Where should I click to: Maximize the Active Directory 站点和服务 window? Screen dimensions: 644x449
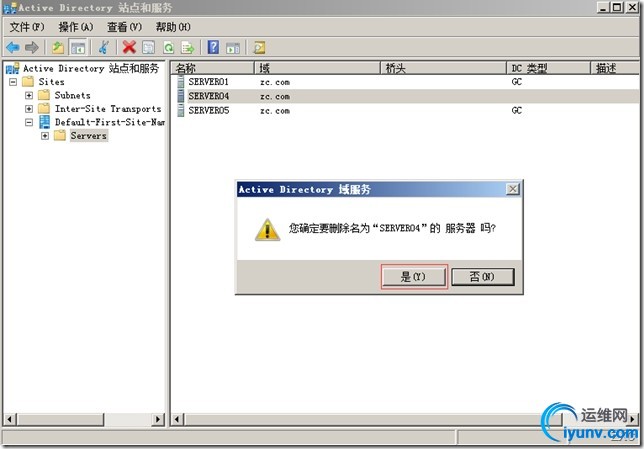point(617,7)
